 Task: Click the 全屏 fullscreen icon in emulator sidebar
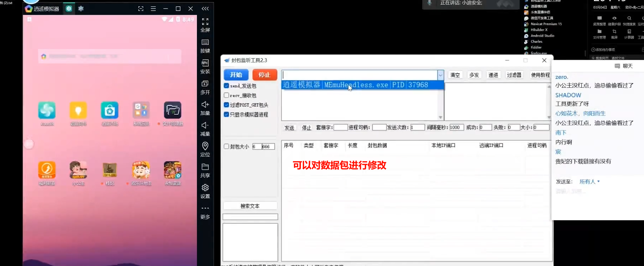[x=205, y=22]
